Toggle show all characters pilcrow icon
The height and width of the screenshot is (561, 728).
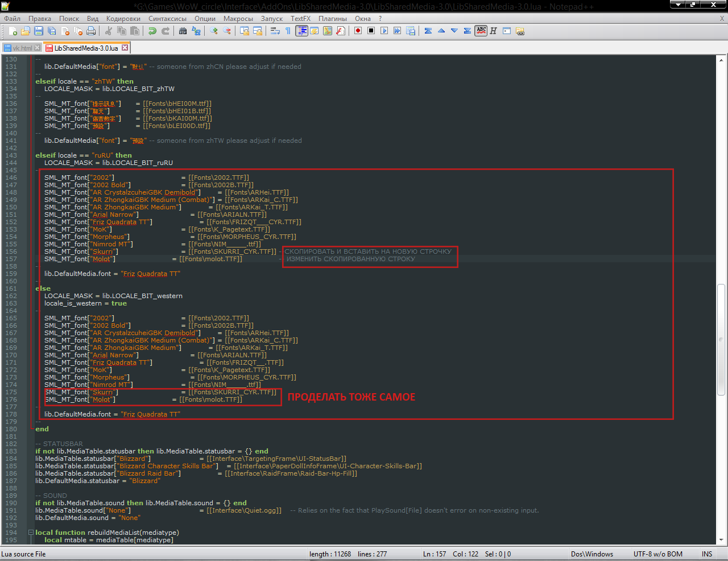tap(288, 31)
